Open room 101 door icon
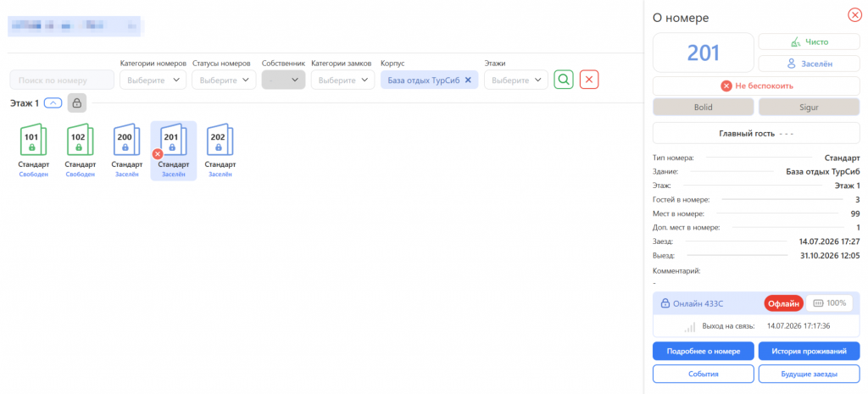The width and height of the screenshot is (868, 394). (34, 141)
